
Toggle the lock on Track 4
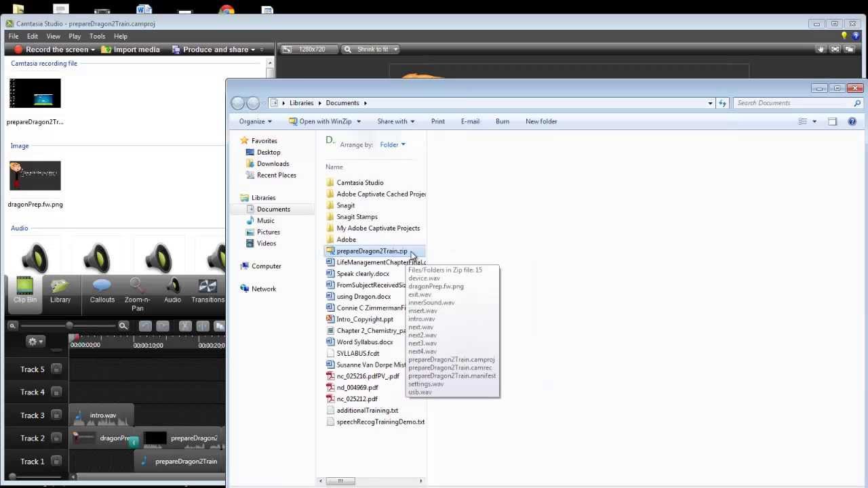56,392
